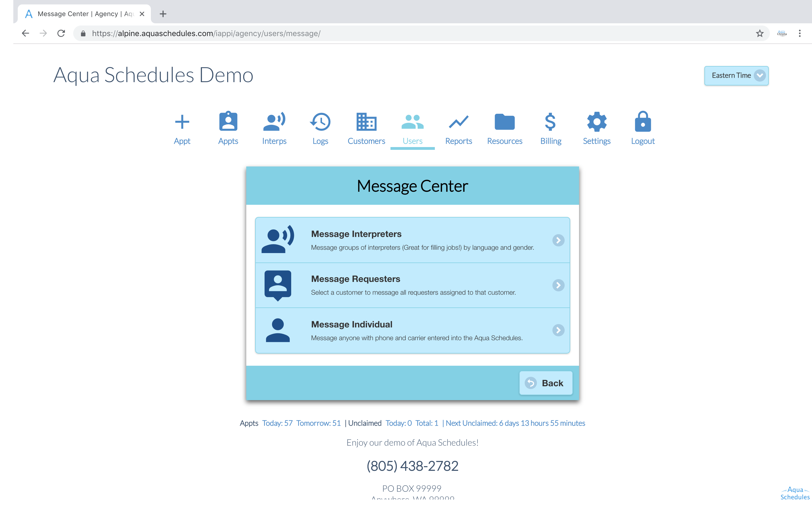Go to the Users tab label
The width and height of the screenshot is (812, 515).
point(412,141)
